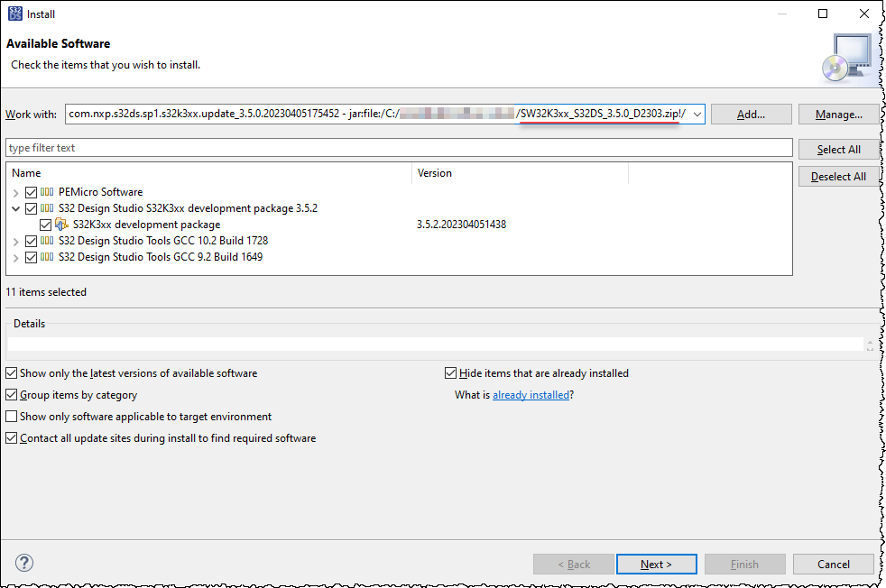The width and height of the screenshot is (886, 588).
Task: Click the S32K3xx development package 3.5.2 category icon
Action: [48, 208]
